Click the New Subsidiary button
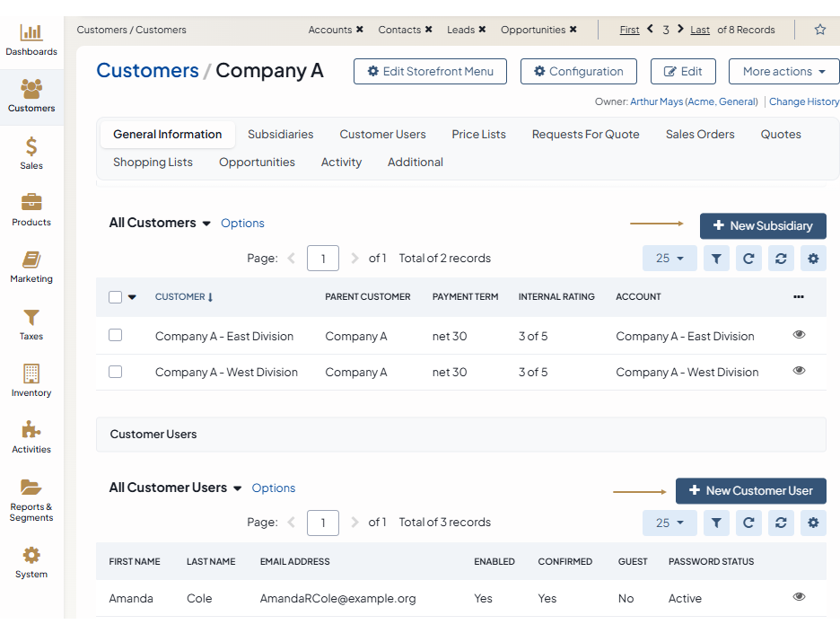 tap(763, 226)
